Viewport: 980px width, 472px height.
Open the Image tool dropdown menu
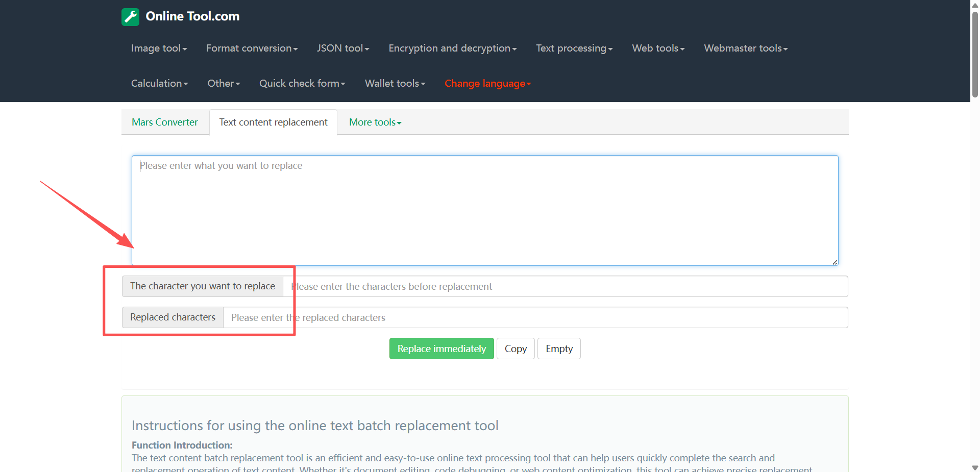[159, 48]
